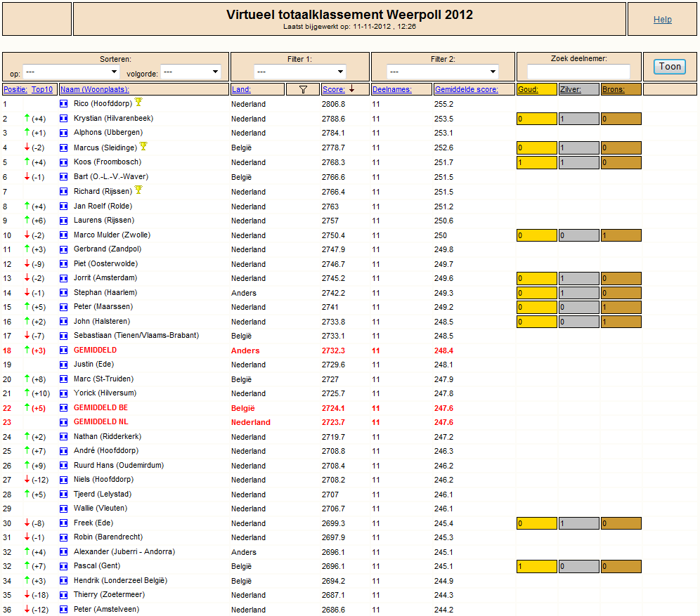This screenshot has width=700, height=616.
Task: Sort by the Score column header
Action: coord(333,89)
